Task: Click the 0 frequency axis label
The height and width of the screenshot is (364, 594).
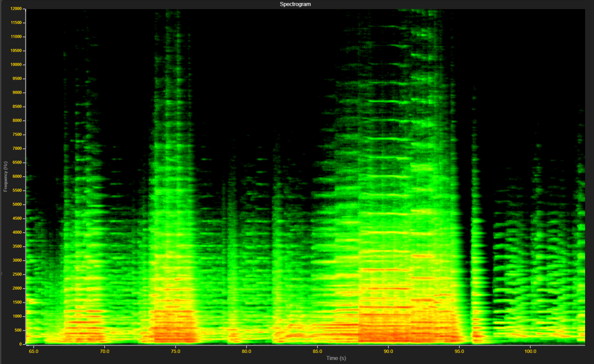Action: point(20,344)
